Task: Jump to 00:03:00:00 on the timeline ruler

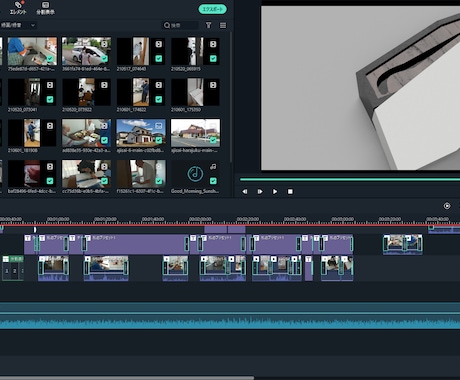Action: (343, 219)
